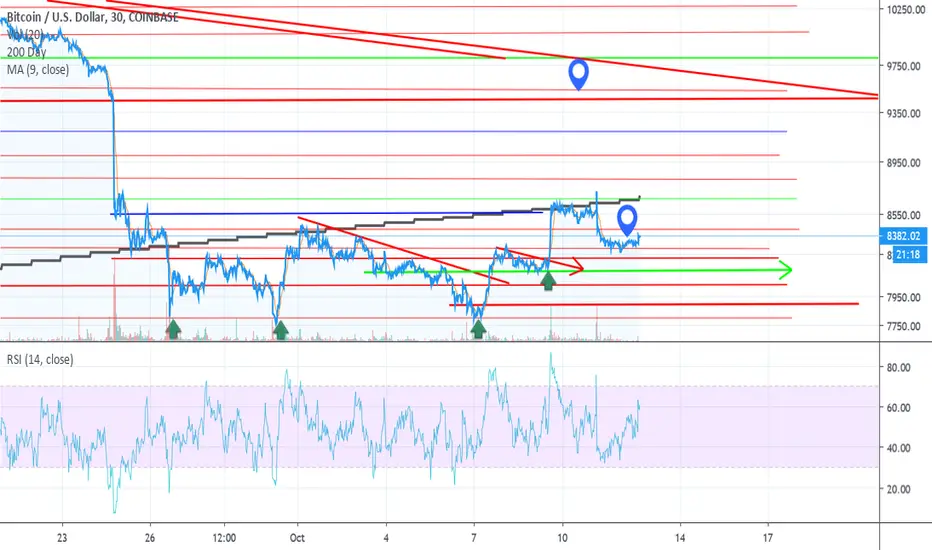Click the 12:00 label on the time axis

click(x=223, y=538)
